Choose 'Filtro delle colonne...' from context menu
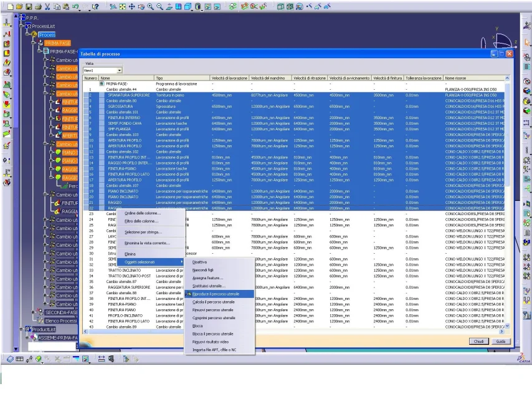This screenshot has width=532, height=399. click(141, 221)
